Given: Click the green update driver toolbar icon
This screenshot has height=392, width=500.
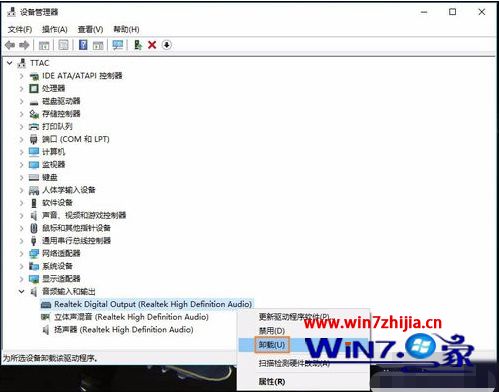Looking at the screenshot, I should 138,45.
